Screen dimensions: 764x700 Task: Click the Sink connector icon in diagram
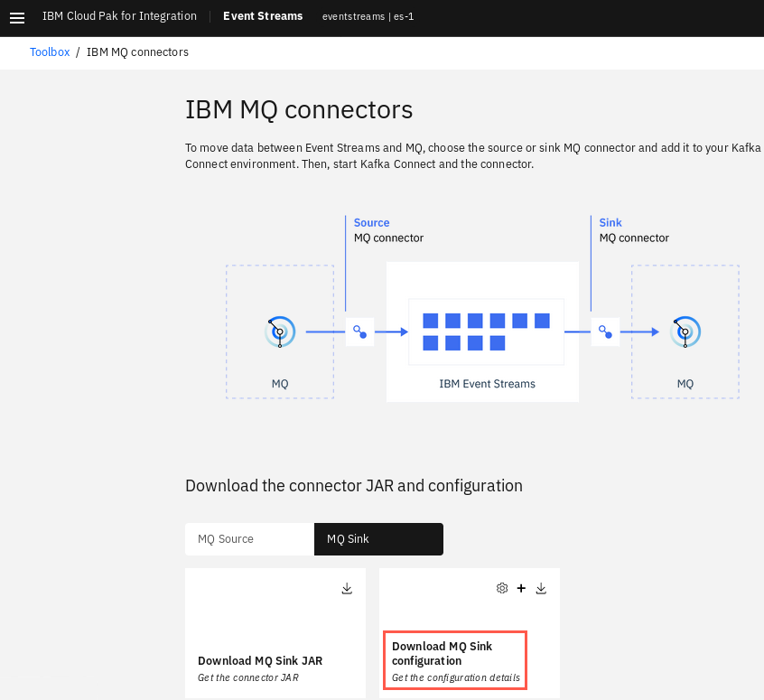[605, 332]
